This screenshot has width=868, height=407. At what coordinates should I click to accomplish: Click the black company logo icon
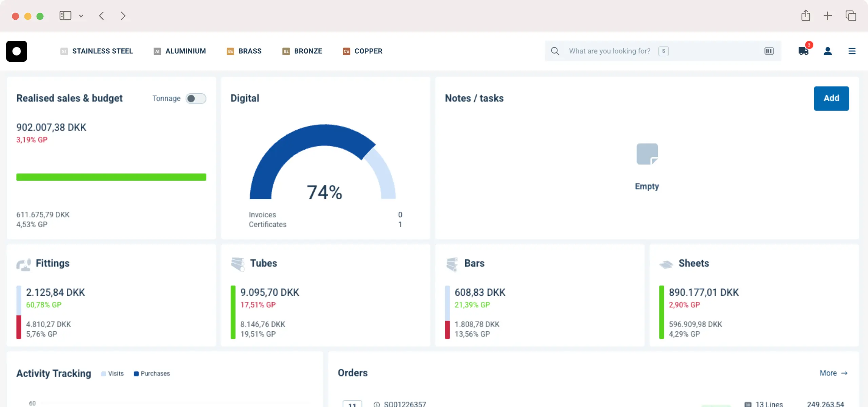pos(17,51)
